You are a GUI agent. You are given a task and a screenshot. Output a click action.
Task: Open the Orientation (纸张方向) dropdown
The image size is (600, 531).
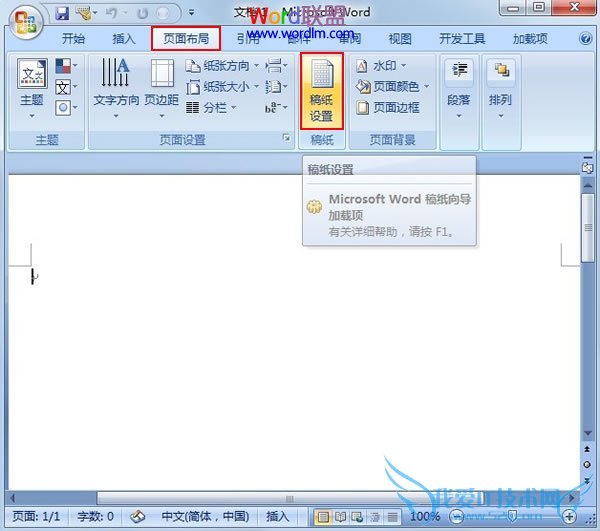point(222,66)
